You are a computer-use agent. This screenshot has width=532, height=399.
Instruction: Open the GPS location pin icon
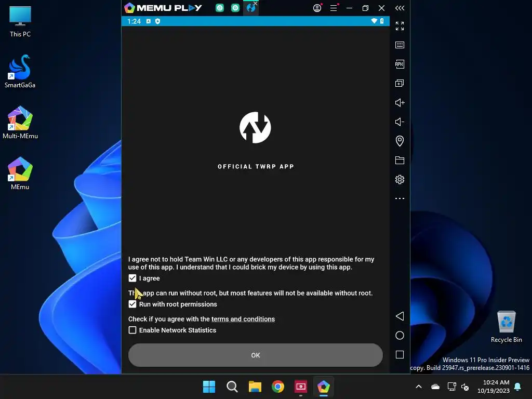click(x=400, y=141)
